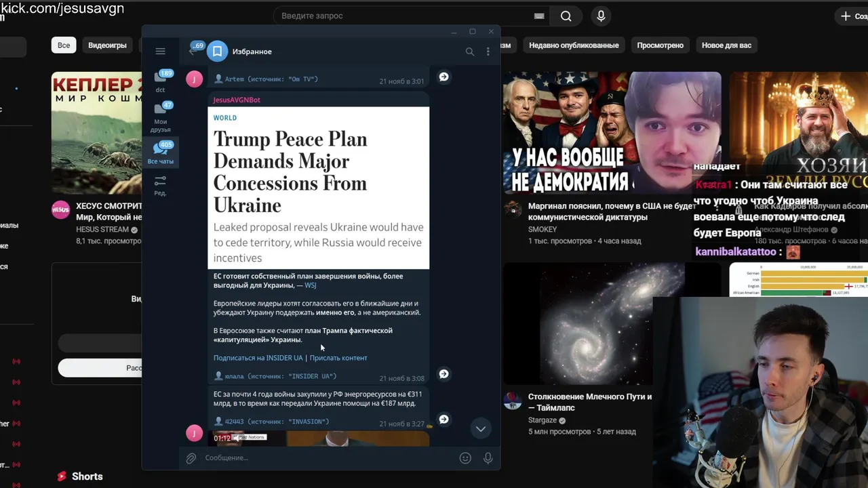Select Все filter chip on YouTube
868x488 pixels.
[64, 45]
